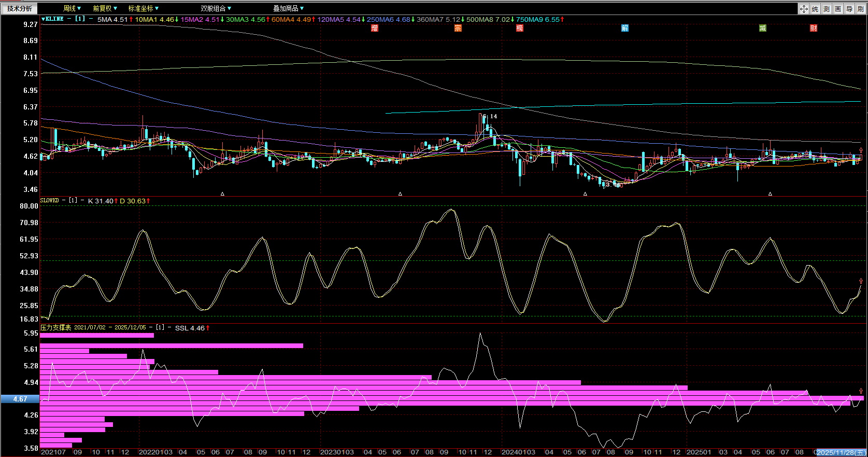Select the 画 drawing tool button
Image resolution: width=868 pixels, height=457 pixels.
(838, 9)
